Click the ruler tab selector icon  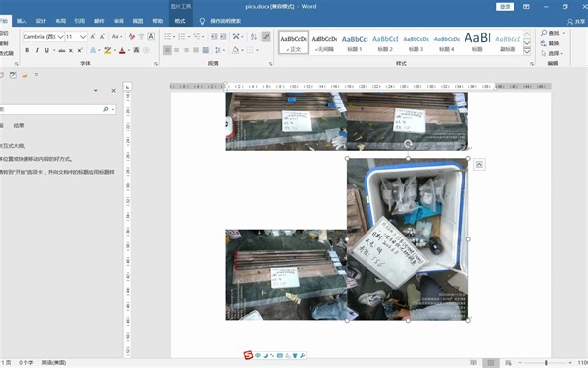pyautogui.click(x=127, y=87)
